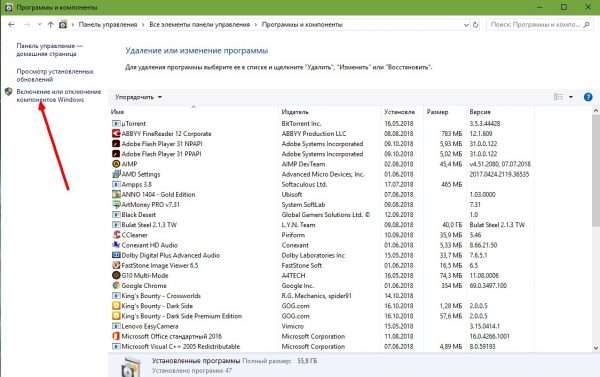Click FastStone Image Viewer 6.5 icon

[116, 265]
